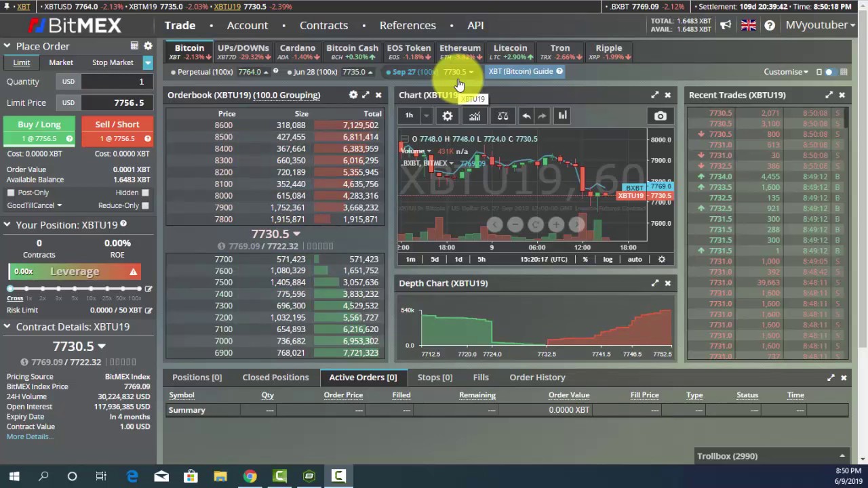Collapse Contract Details section
This screenshot has width=868, height=488.
click(x=7, y=327)
